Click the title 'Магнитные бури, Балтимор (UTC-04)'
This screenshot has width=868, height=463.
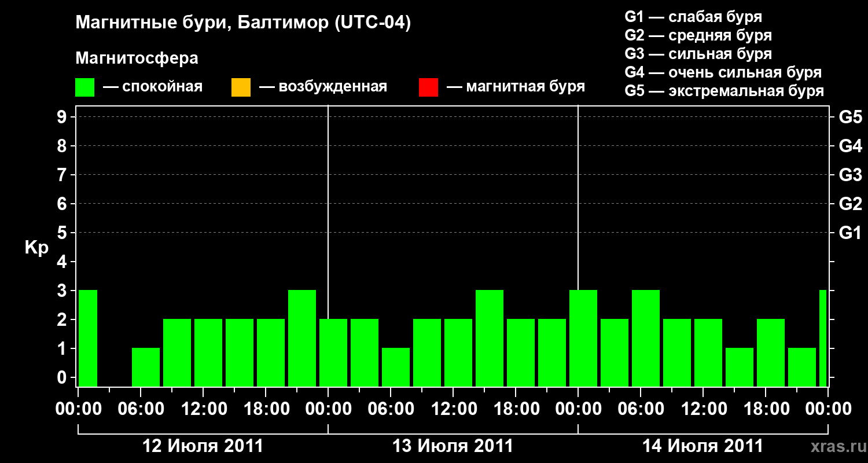click(243, 24)
